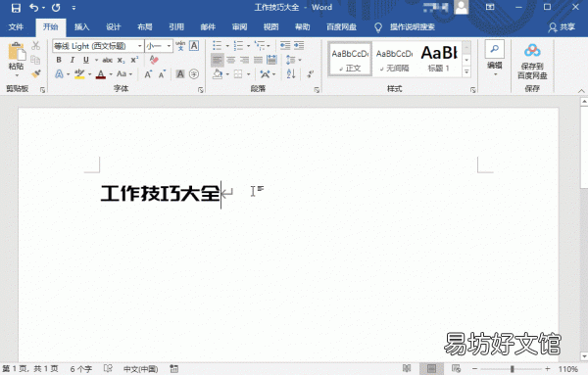This screenshot has height=375, width=588.
Task: Click the 操作说明搜索 search box
Action: [x=412, y=27]
